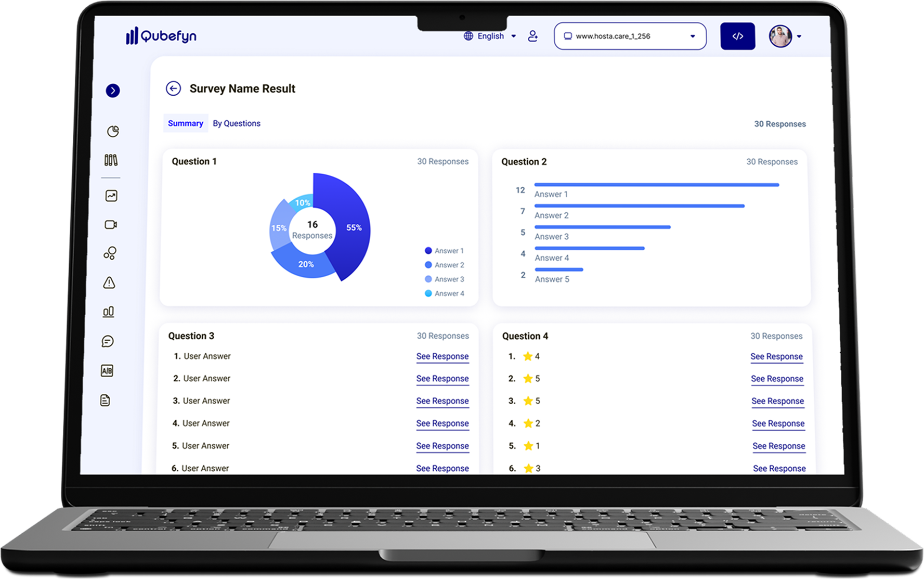
Task: Click the Question 3 heading
Action: point(191,336)
